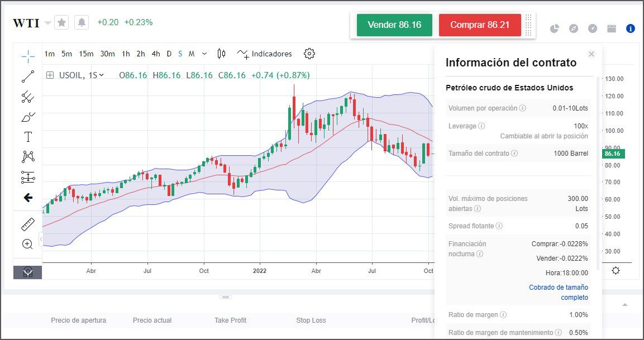This screenshot has width=644, height=340.
Task: Select the brush drawing tool
Action: click(27, 116)
